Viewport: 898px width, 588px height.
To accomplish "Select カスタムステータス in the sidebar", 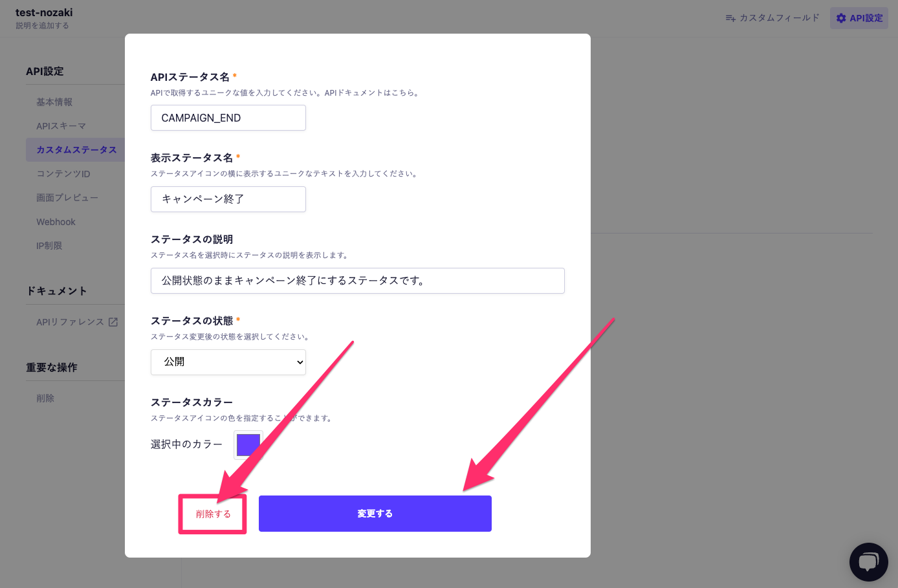I will [x=76, y=149].
